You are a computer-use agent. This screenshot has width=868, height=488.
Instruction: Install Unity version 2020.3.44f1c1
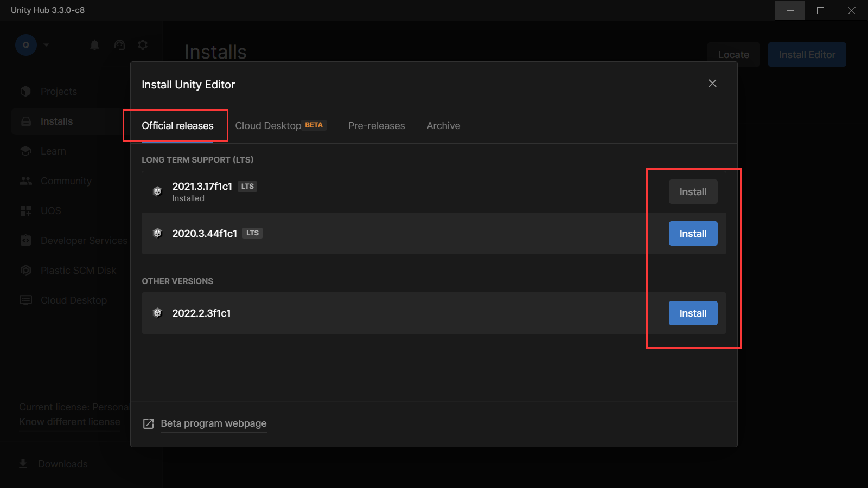693,234
